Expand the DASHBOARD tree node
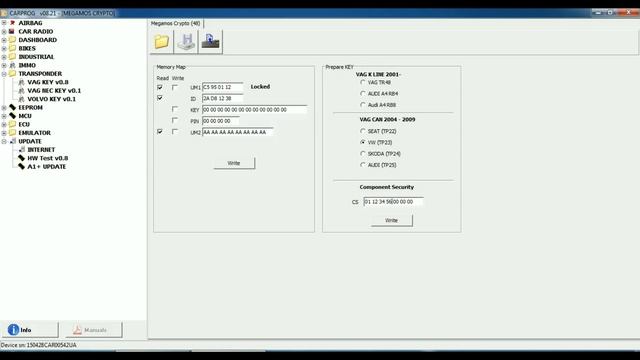 point(4,40)
